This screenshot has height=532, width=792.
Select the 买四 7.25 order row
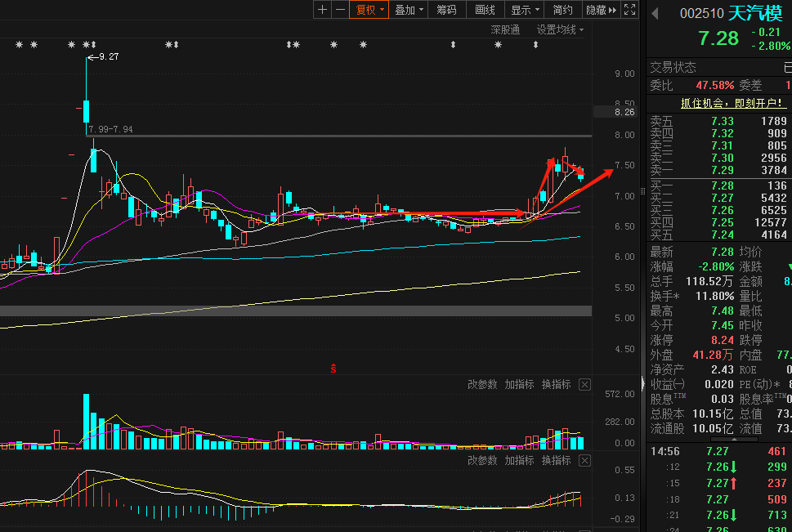[719, 223]
